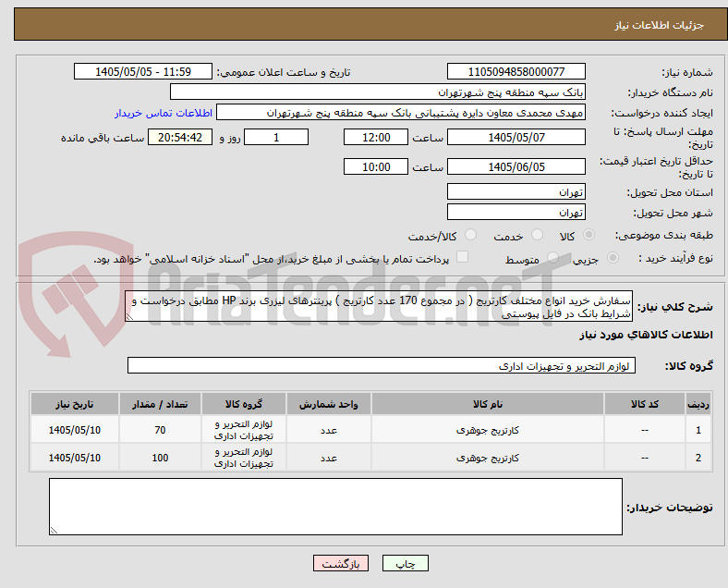The height and width of the screenshot is (588, 728).
Task: Toggle the اسناد خزانه اسلامی payment checkbox
Action: pyautogui.click(x=463, y=257)
